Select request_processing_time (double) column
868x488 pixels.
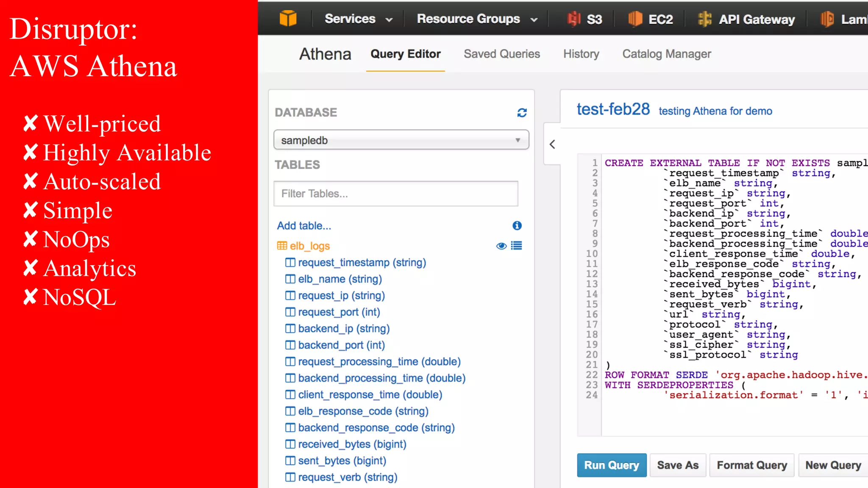coord(379,362)
